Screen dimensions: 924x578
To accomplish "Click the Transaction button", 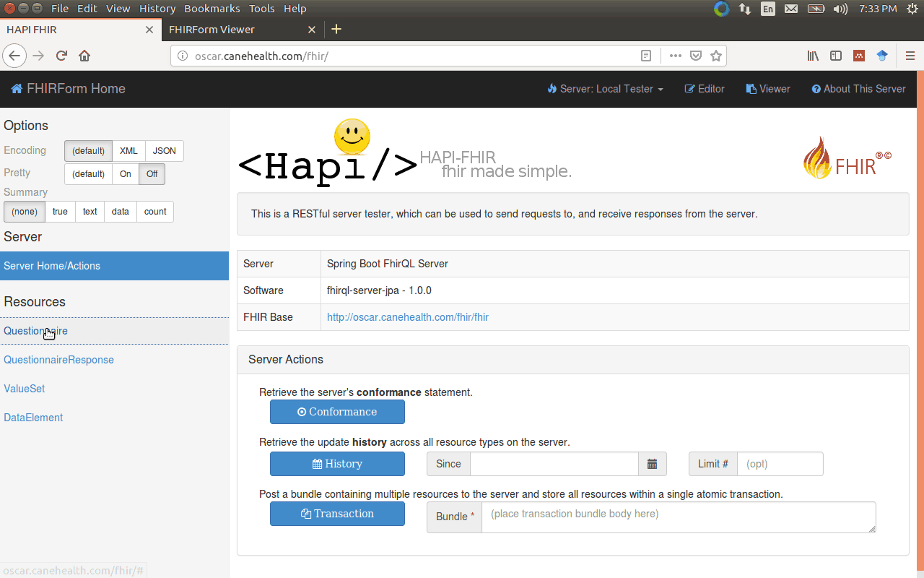I will 337,514.
